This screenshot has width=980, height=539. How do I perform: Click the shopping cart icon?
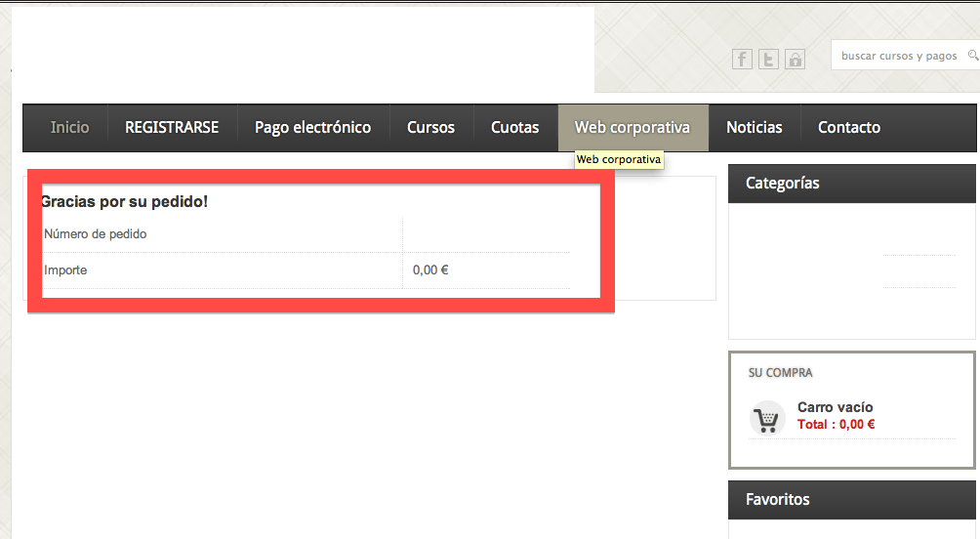pyautogui.click(x=767, y=418)
